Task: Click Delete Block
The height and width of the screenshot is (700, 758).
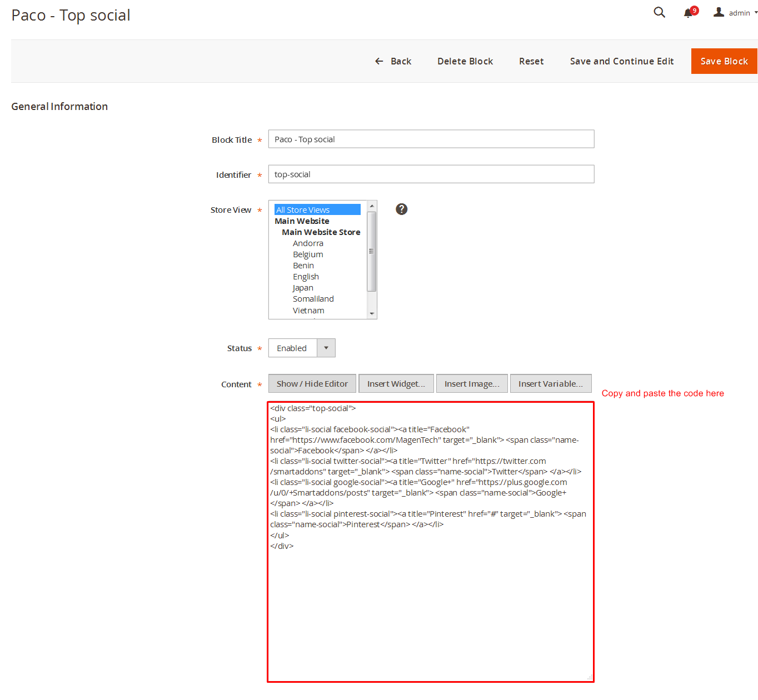Action: click(x=465, y=61)
